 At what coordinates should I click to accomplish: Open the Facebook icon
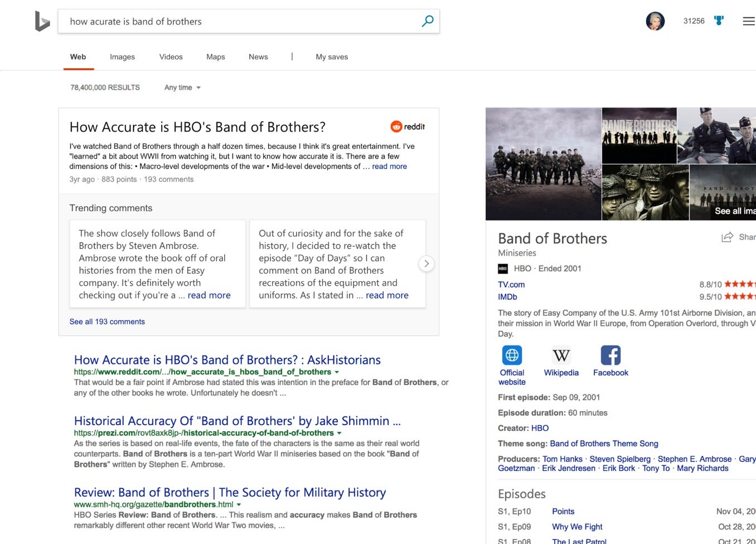610,355
